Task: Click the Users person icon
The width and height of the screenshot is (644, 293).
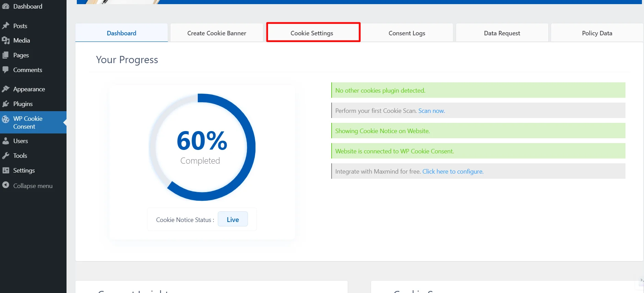Action: tap(5, 141)
